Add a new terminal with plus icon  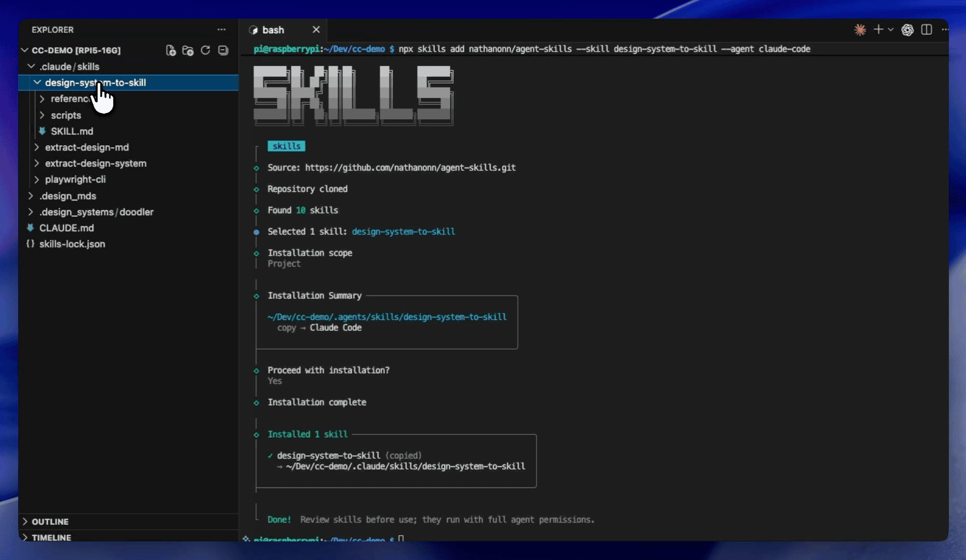878,30
